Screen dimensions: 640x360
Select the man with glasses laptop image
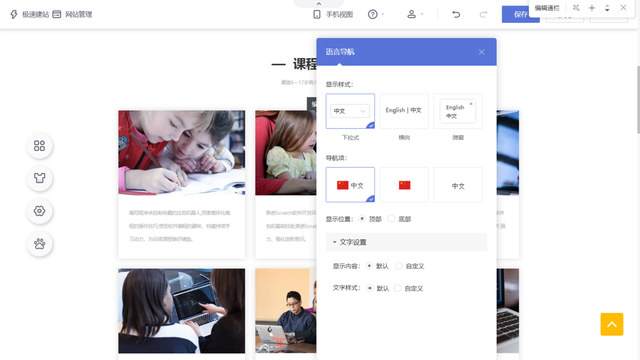coord(286,311)
